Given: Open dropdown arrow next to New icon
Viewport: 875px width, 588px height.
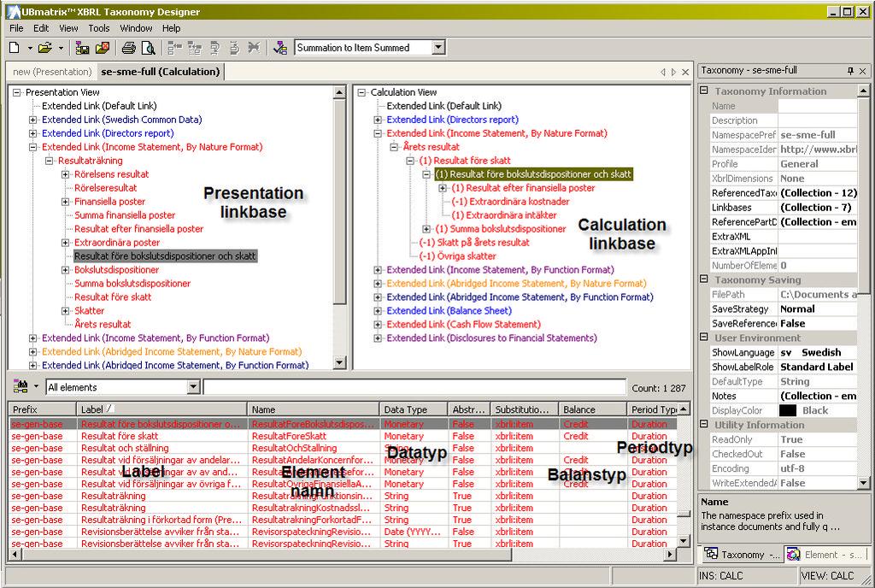Looking at the screenshot, I should pyautogui.click(x=30, y=48).
